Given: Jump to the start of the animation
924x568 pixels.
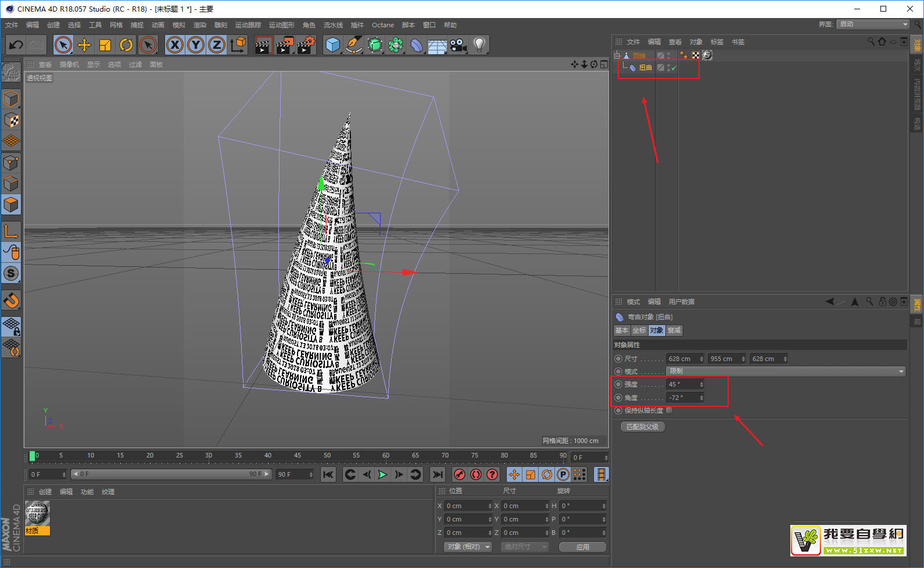Looking at the screenshot, I should tap(328, 474).
